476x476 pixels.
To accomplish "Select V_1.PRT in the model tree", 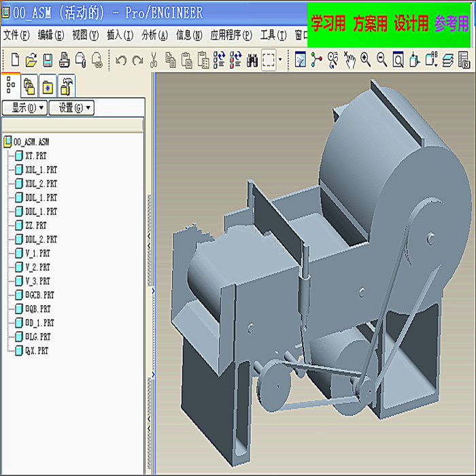I will coord(33,253).
